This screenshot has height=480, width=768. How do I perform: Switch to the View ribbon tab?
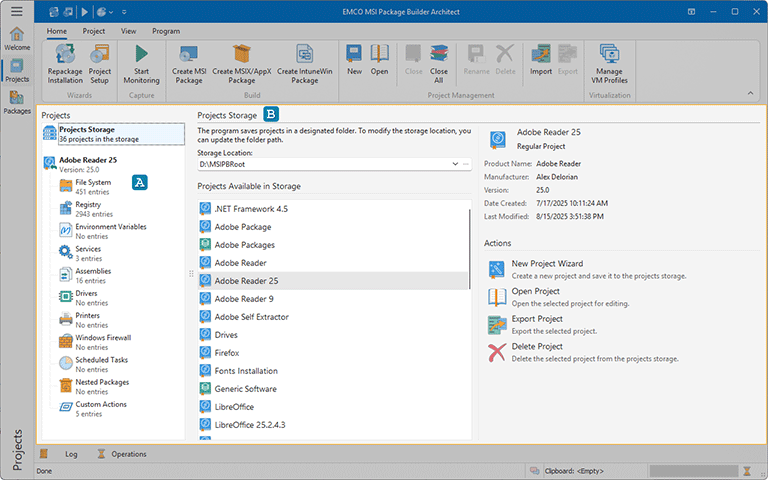(x=128, y=31)
